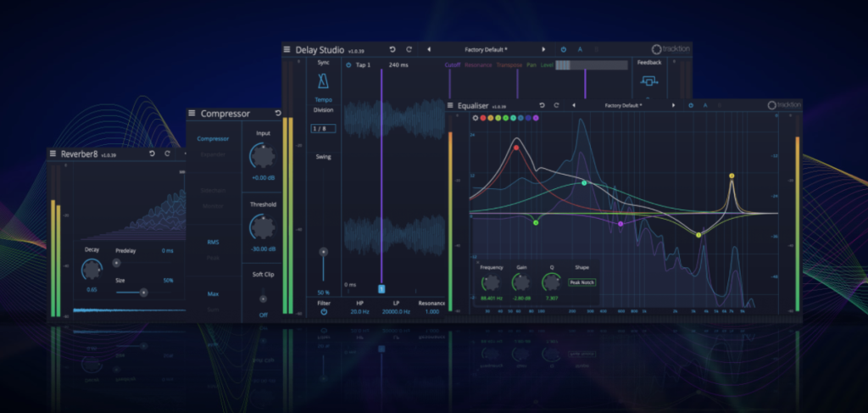Select the purple band 8 dot

point(536,118)
